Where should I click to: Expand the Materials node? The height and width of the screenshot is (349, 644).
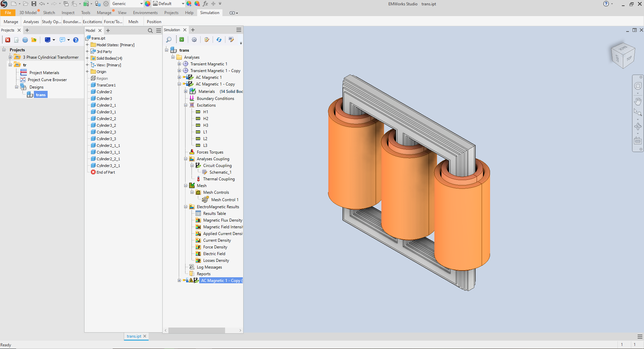(x=185, y=91)
